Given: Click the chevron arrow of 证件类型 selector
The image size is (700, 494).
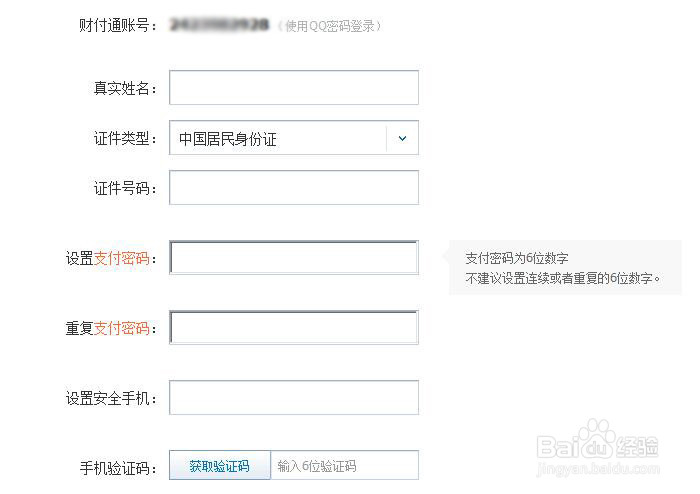Looking at the screenshot, I should [402, 139].
